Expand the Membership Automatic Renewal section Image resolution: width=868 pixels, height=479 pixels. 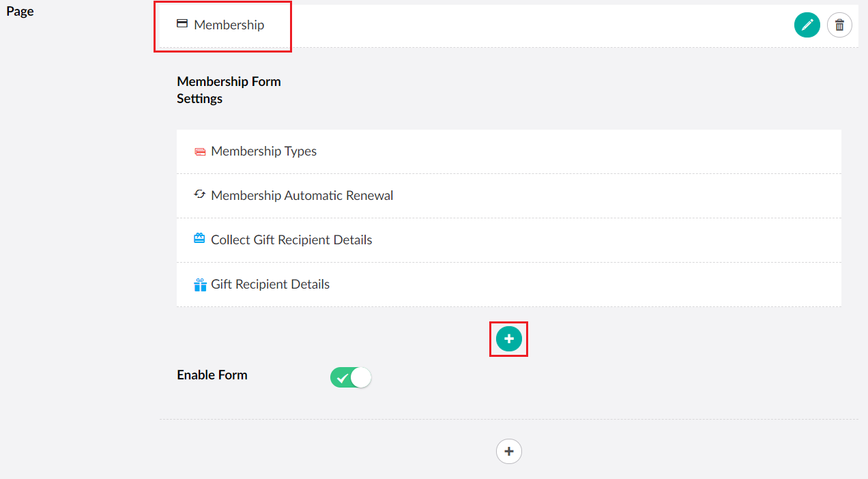point(302,195)
